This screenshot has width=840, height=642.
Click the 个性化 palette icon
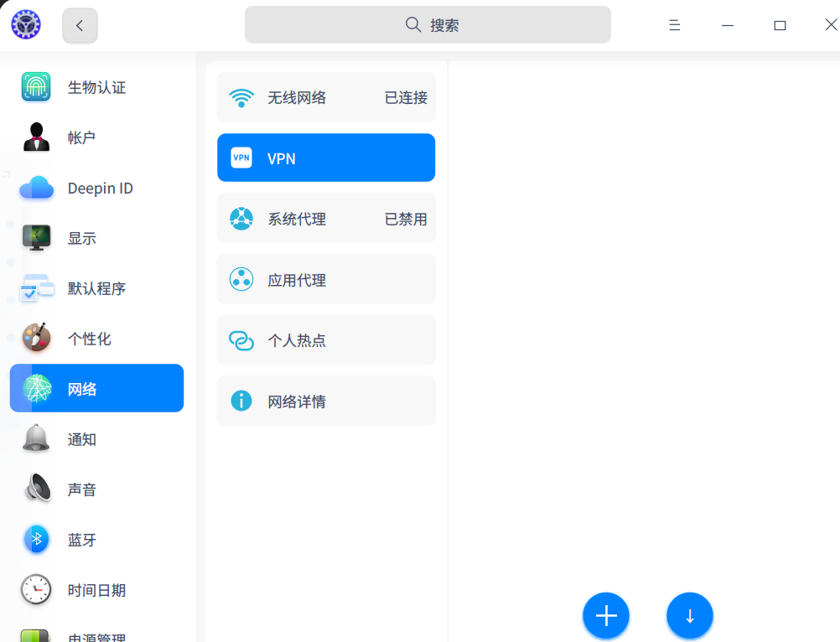pyautogui.click(x=36, y=337)
